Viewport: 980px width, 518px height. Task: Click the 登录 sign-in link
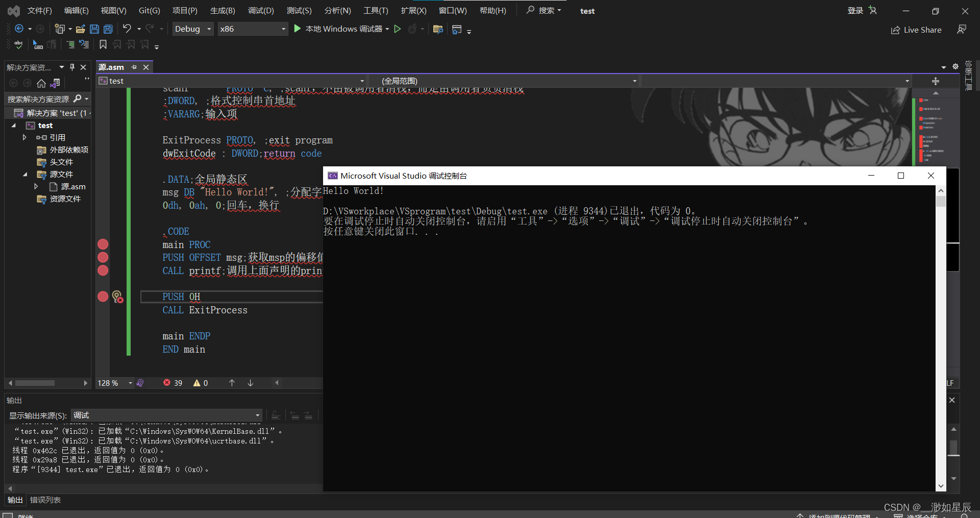tap(855, 10)
